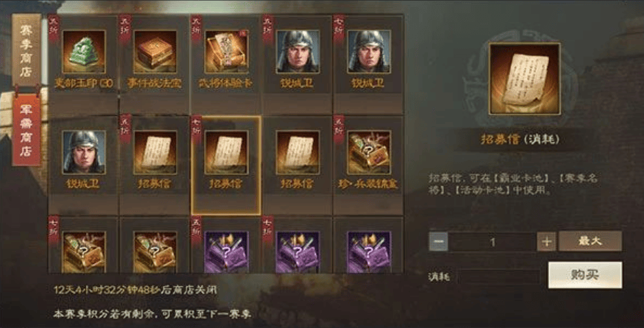Click the purchase quantity field showing 1

(493, 242)
